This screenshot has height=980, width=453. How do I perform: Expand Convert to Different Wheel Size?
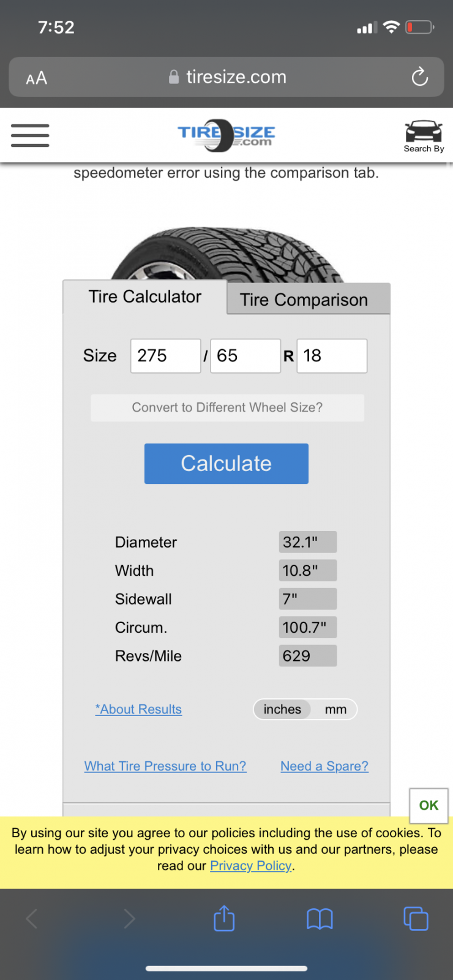click(x=227, y=408)
